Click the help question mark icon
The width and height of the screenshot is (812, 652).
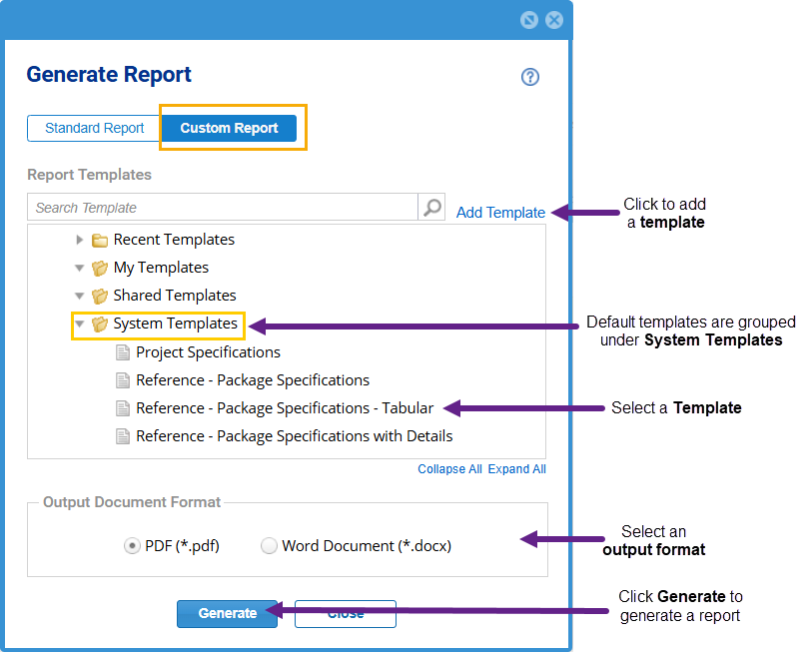(x=530, y=77)
